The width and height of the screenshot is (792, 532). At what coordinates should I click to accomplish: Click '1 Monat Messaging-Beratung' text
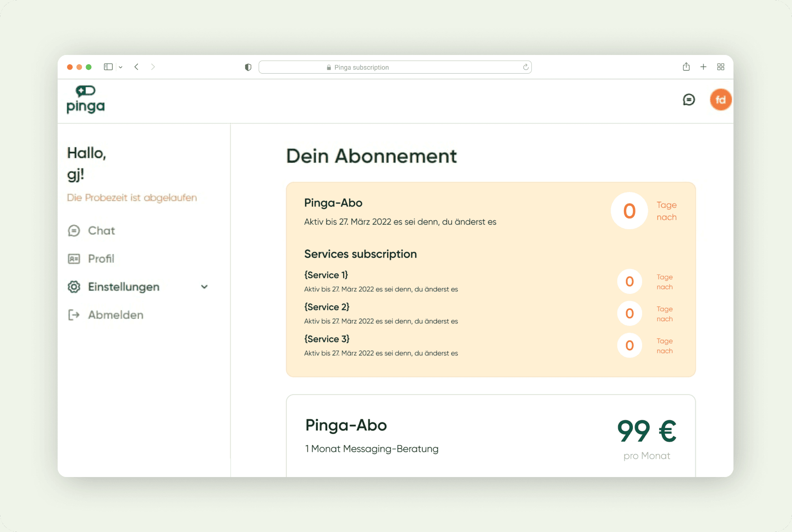coord(372,449)
